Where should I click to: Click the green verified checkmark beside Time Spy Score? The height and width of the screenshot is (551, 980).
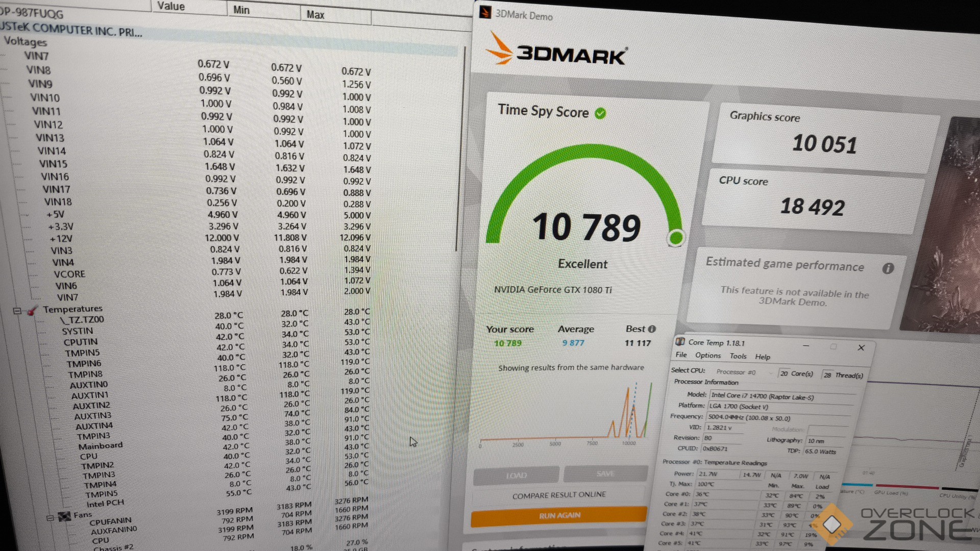601,113
